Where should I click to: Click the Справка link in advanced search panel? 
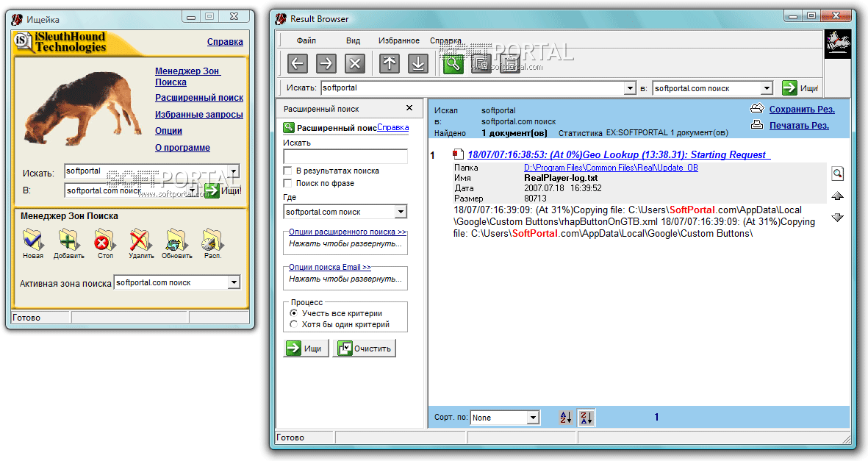tap(393, 127)
